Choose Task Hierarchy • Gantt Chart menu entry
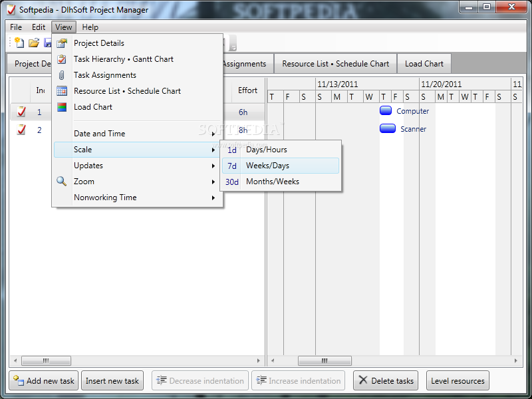Screen dimensions: 532x399 [x=138, y=59]
